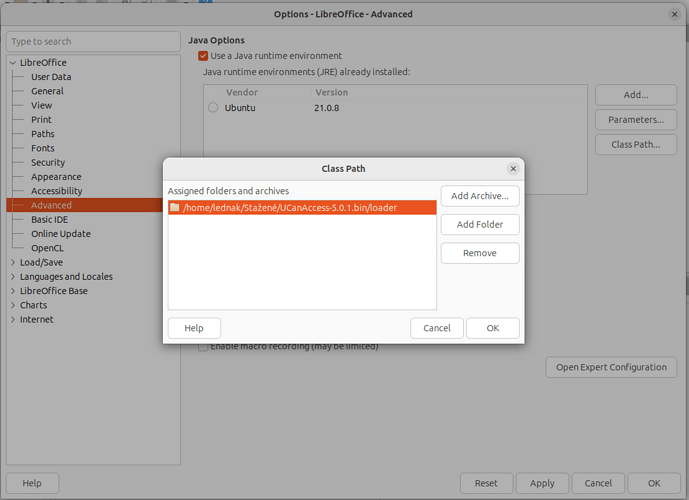Screen dimensions: 689x500
Task: Collapse the LibreOffice tree node
Action: (x=12, y=63)
